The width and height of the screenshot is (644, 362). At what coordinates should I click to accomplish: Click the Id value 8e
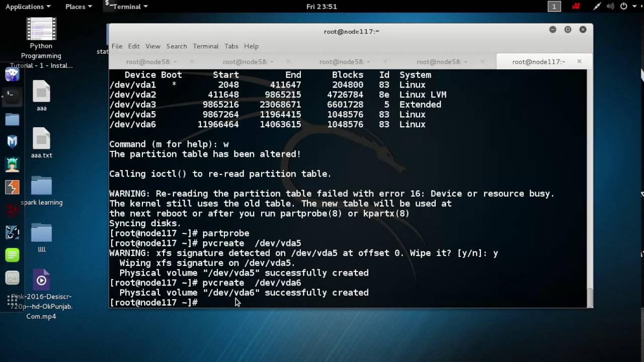pyautogui.click(x=384, y=95)
